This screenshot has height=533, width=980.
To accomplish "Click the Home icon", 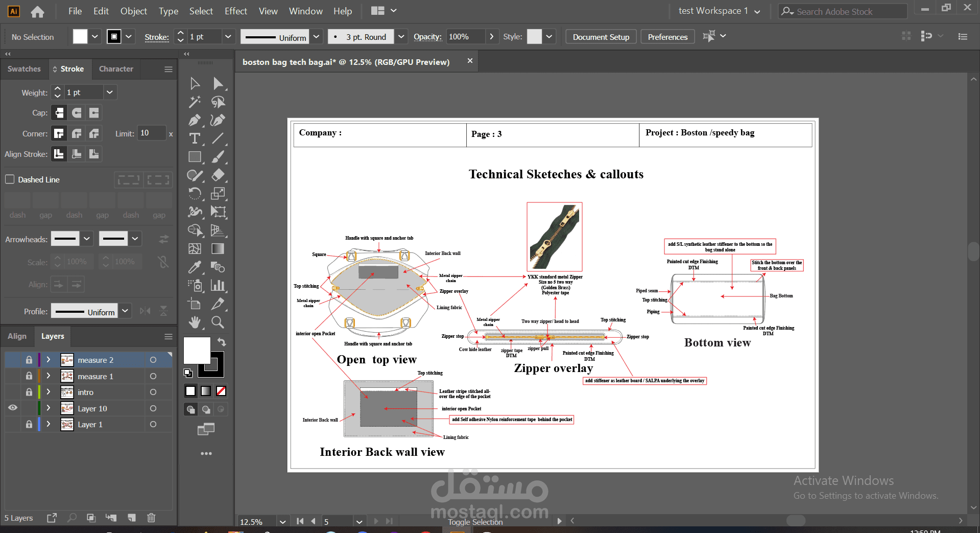I will (37, 11).
